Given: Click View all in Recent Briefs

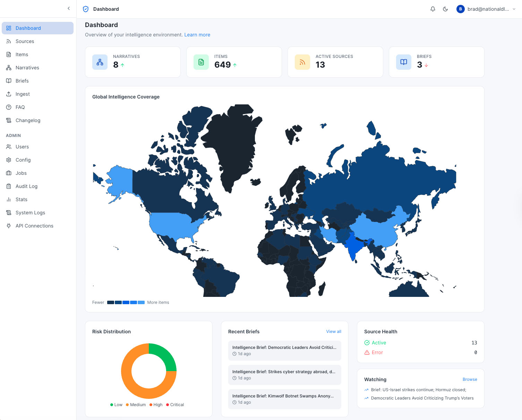Looking at the screenshot, I should click(x=333, y=331).
